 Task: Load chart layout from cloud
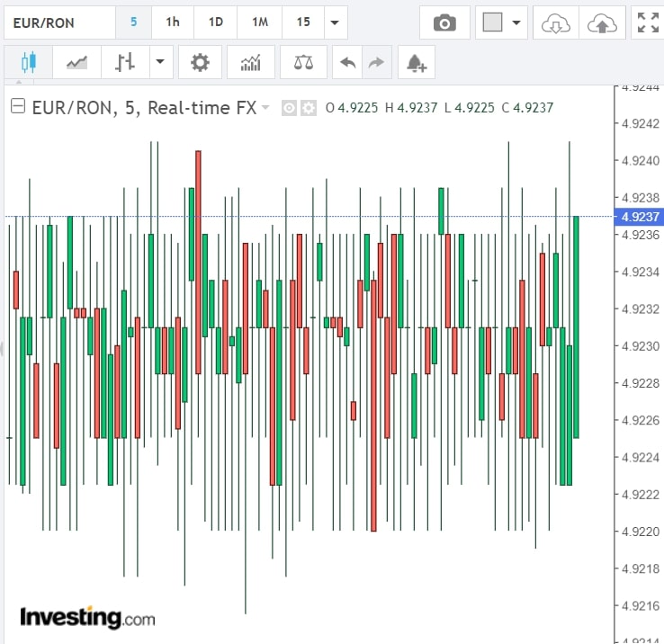click(x=555, y=22)
